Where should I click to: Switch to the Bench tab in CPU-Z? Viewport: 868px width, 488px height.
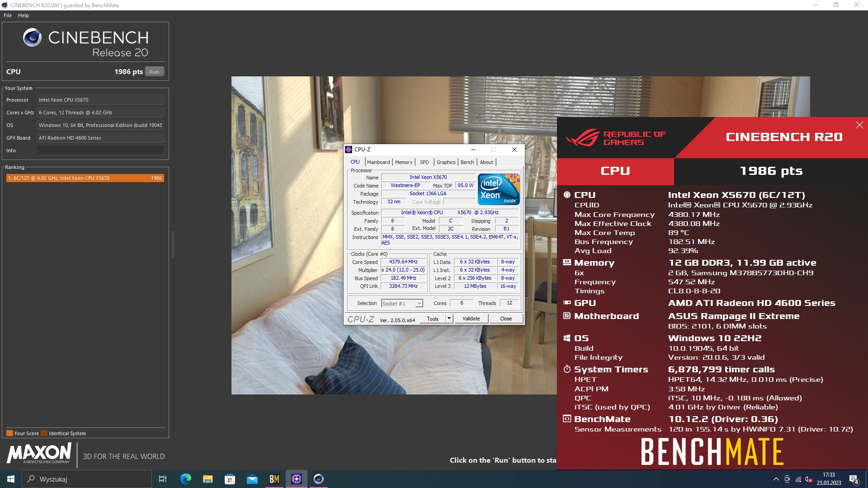tap(467, 162)
